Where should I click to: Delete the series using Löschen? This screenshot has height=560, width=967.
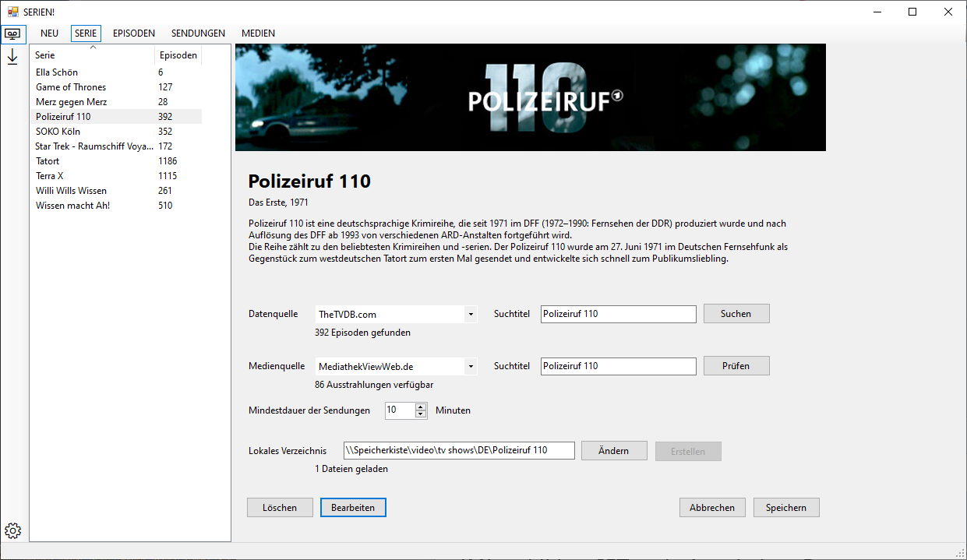click(280, 508)
